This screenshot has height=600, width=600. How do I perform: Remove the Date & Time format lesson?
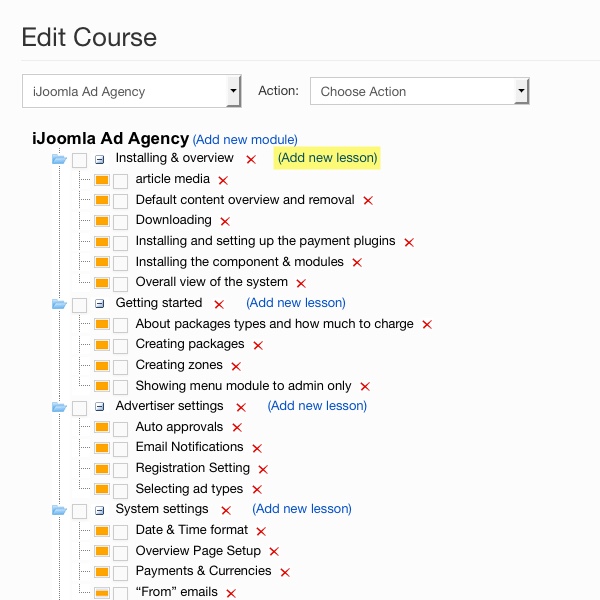[x=261, y=531]
